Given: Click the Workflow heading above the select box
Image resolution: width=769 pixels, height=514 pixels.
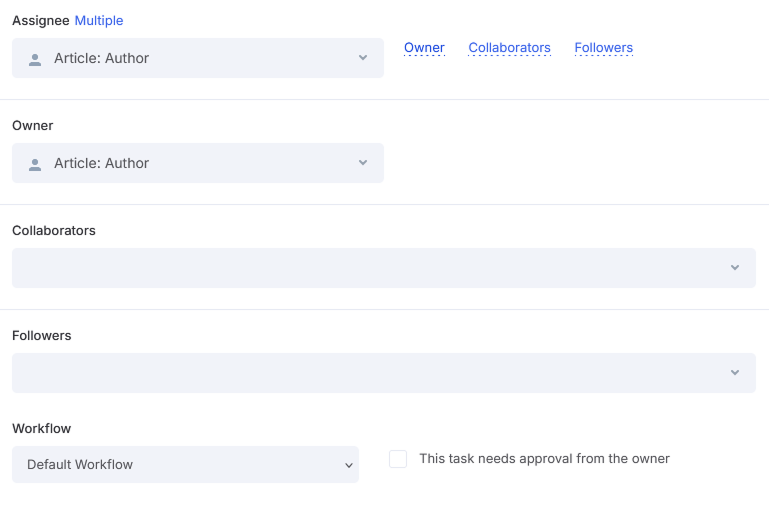Looking at the screenshot, I should point(41,429).
